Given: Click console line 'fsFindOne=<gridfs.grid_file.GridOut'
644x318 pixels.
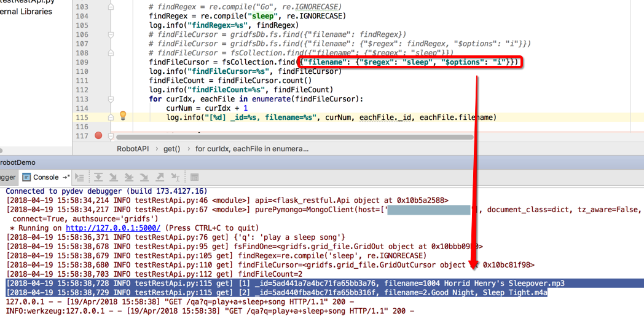Looking at the screenshot, I should click(245, 247).
